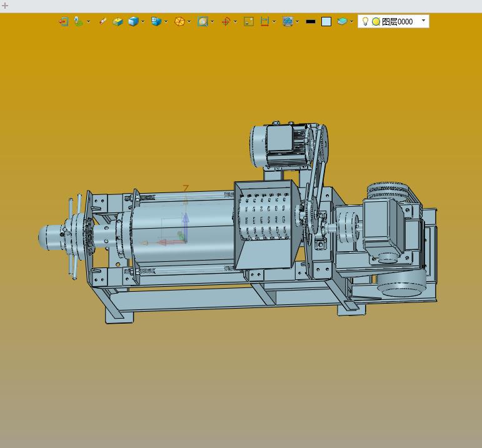Click the blue shaded cube icon
Screen dimensions: 482x448
[x=133, y=21]
